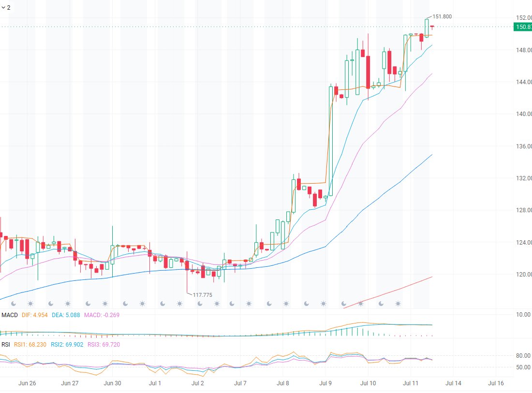Click the 148.00 price axis label
The height and width of the screenshot is (393, 532).
[523, 50]
